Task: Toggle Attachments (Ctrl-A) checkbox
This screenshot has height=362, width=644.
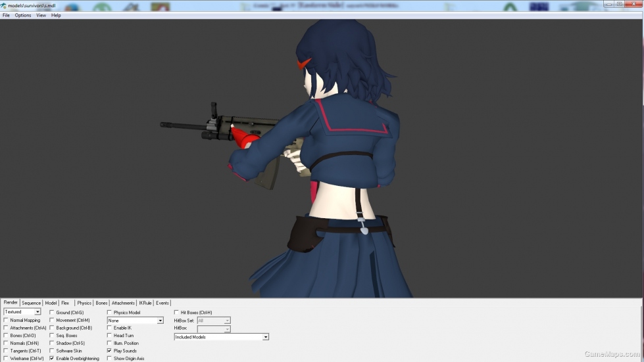Action: click(6, 328)
